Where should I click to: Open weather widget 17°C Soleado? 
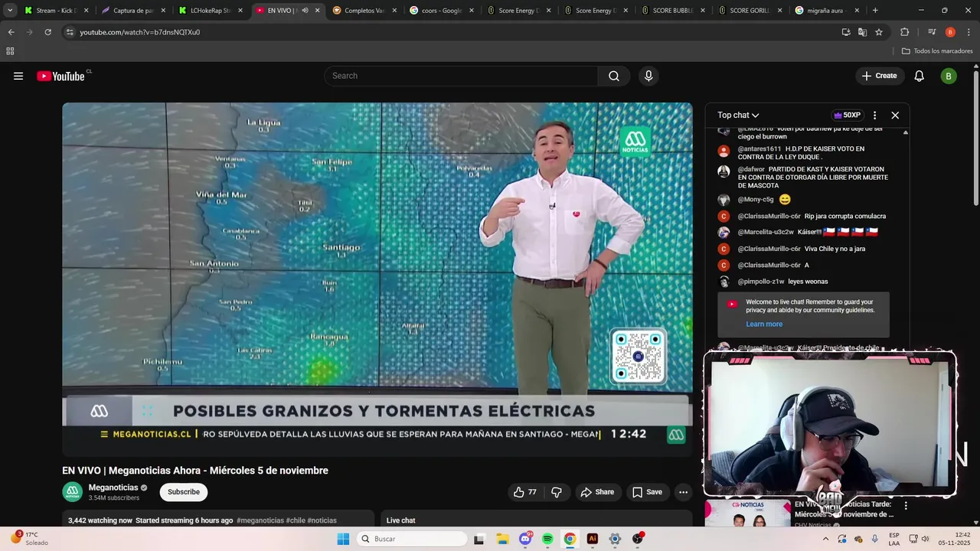(x=31, y=539)
